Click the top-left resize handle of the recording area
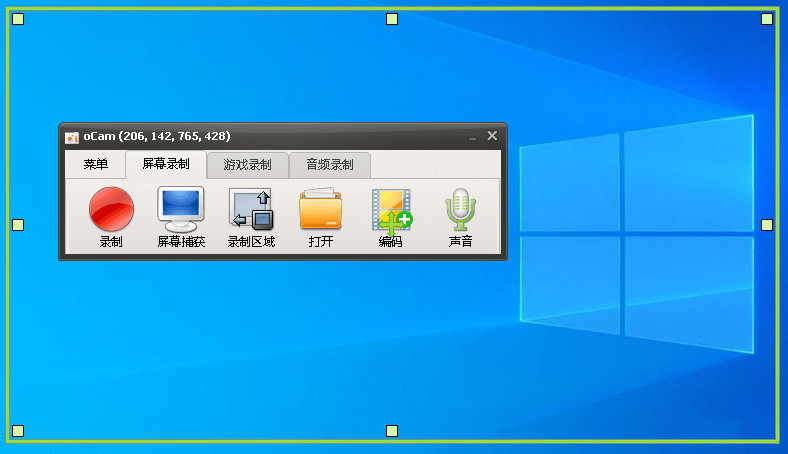 coord(18,19)
